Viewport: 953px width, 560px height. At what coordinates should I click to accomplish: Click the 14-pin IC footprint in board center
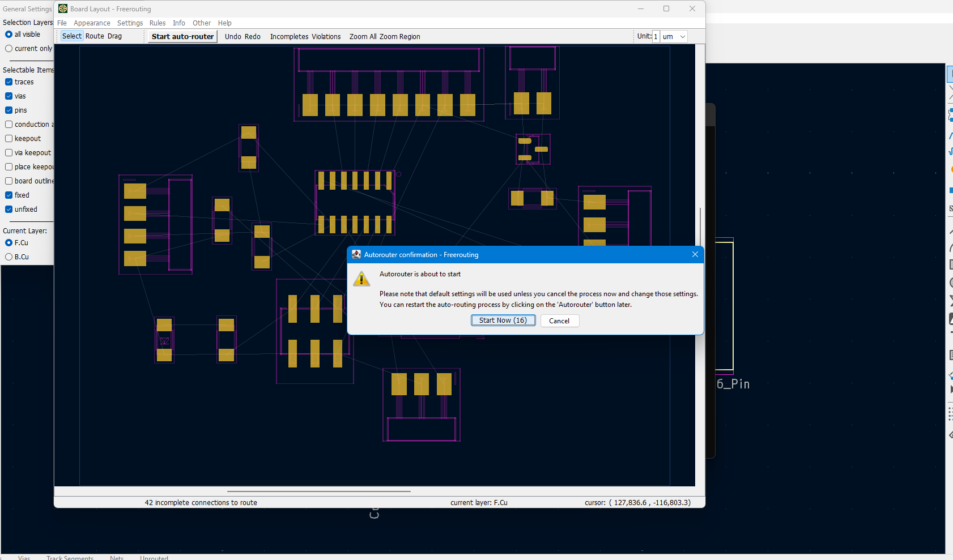[x=355, y=203]
